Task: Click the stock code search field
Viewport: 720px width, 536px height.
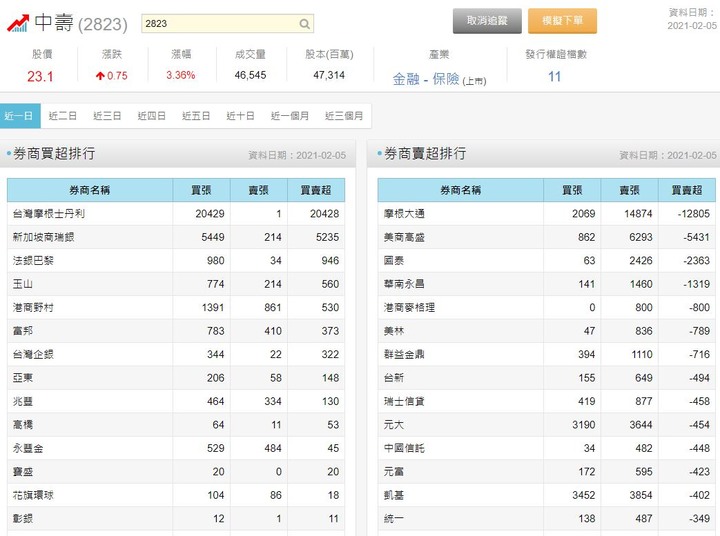Action: coord(227,23)
